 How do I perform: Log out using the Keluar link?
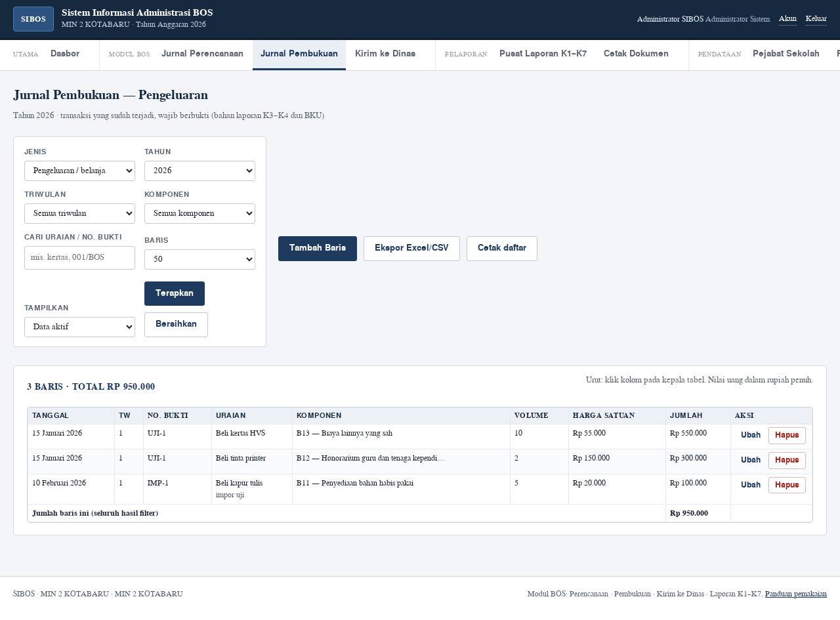click(x=816, y=19)
